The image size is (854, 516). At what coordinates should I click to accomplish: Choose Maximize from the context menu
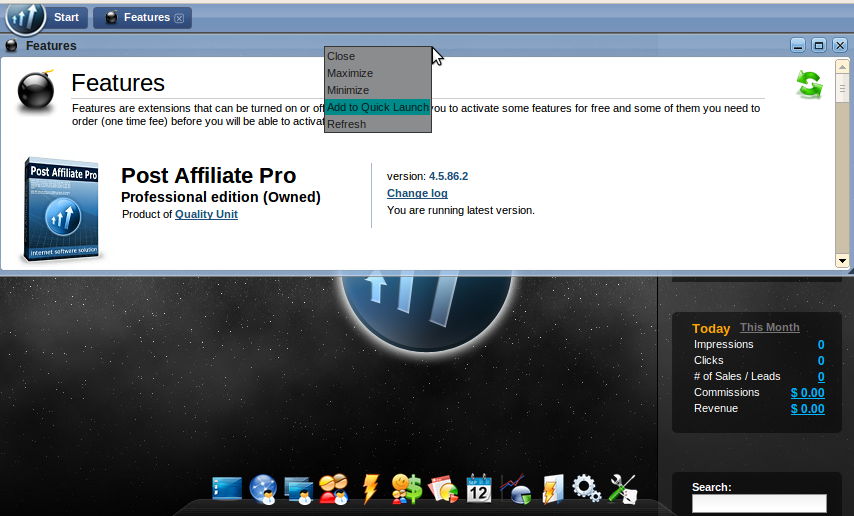pos(377,73)
